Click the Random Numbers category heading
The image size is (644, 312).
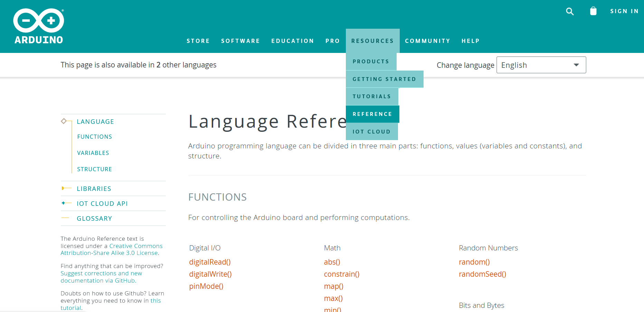489,248
